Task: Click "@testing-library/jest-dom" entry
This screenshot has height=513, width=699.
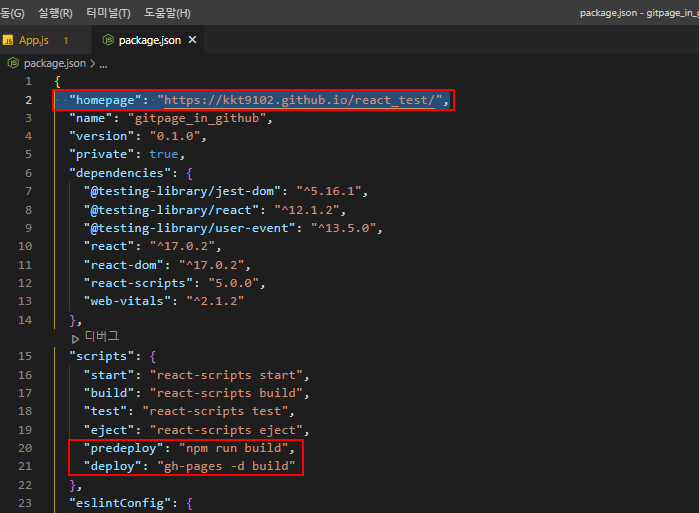Action: point(182,191)
